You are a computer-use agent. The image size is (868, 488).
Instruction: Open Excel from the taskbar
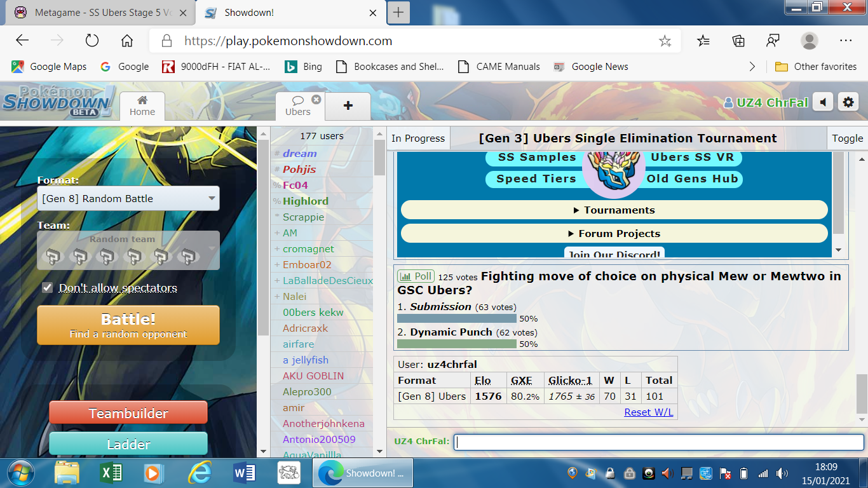tap(112, 473)
